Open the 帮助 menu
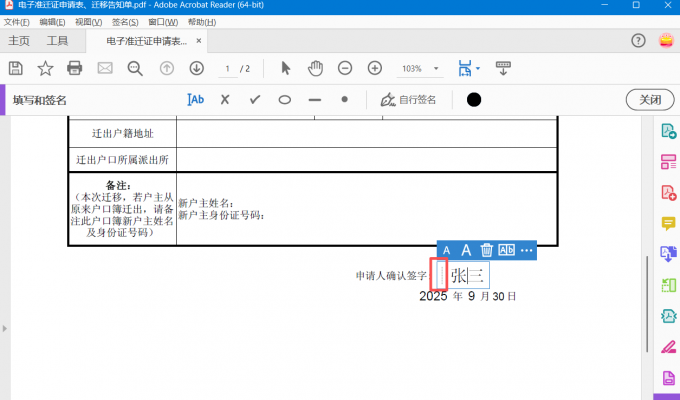Screen dimensions: 680x400 [202, 22]
